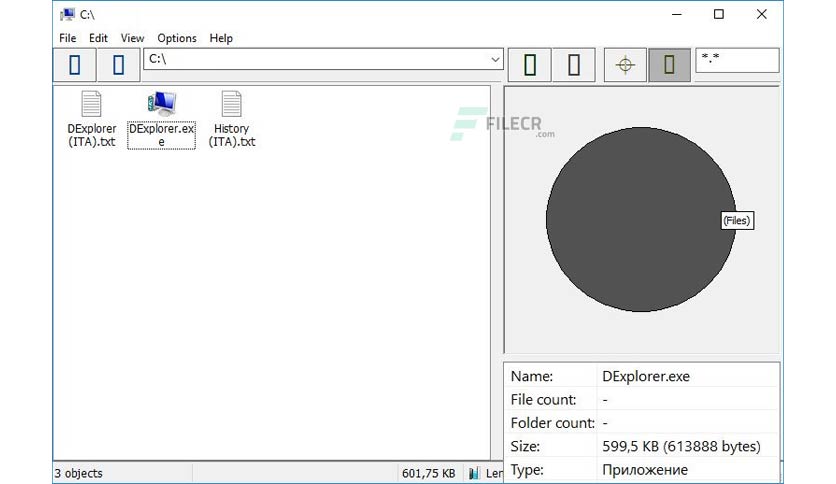Screen dimensions: 836x484
Task: Click the 599,5 KB size value
Action: (x=681, y=446)
